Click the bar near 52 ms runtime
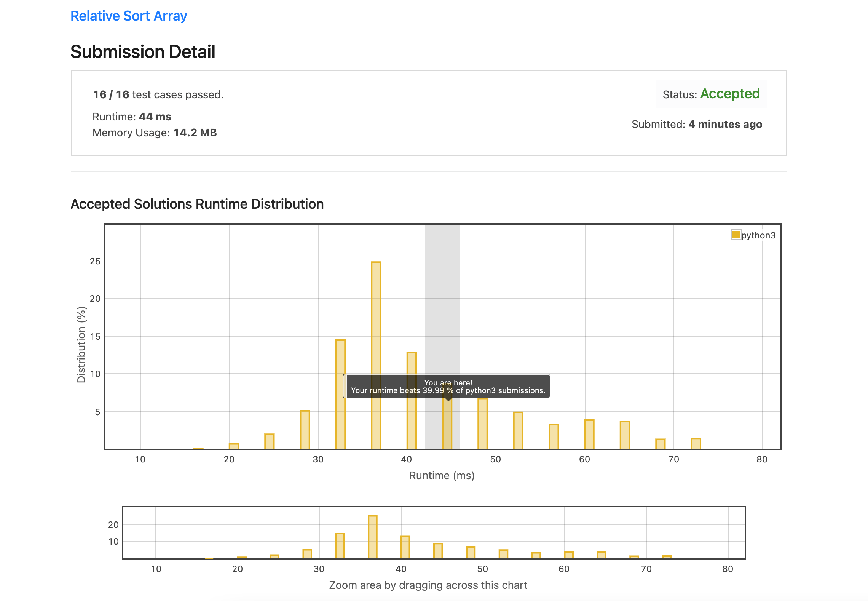Viewport: 868px width, 601px height. 518,430
